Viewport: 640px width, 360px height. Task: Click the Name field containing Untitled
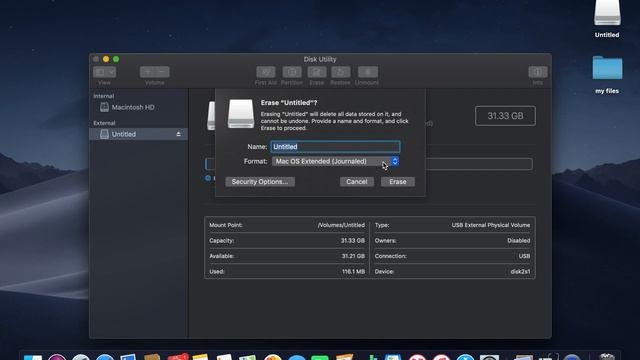pos(336,147)
